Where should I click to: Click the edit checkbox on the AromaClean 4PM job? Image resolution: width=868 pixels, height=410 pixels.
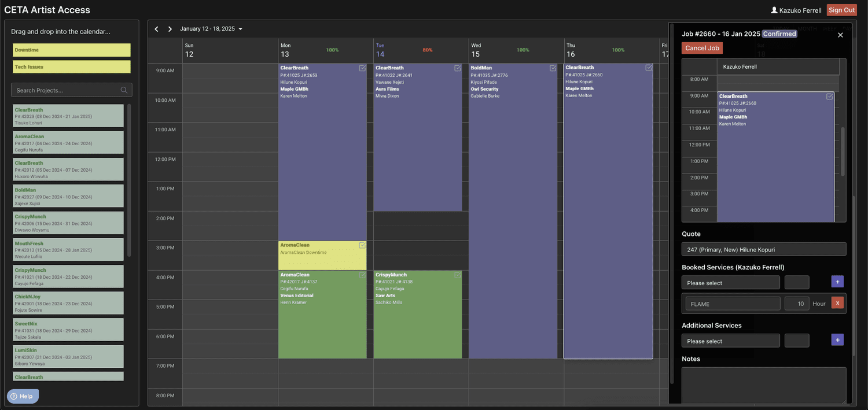tap(363, 275)
